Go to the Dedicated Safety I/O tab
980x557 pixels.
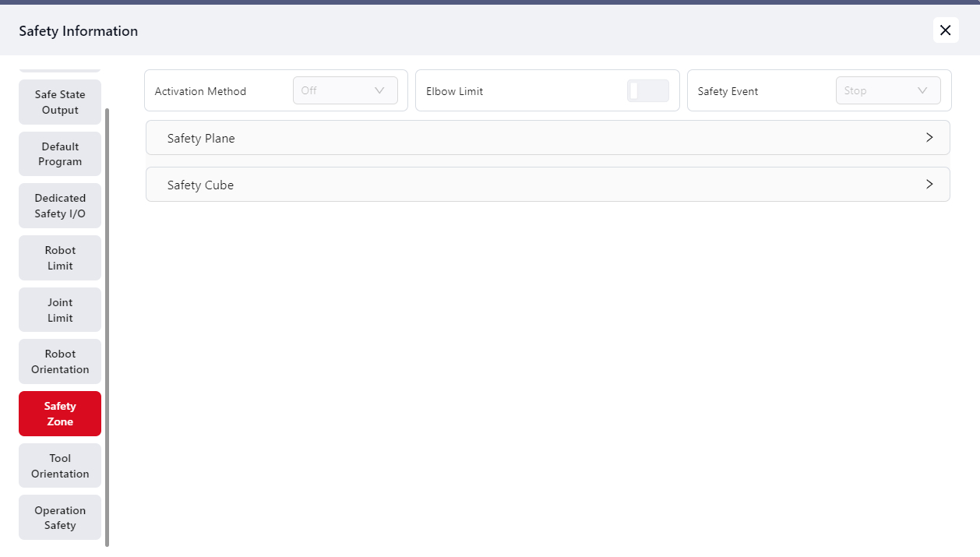[60, 206]
